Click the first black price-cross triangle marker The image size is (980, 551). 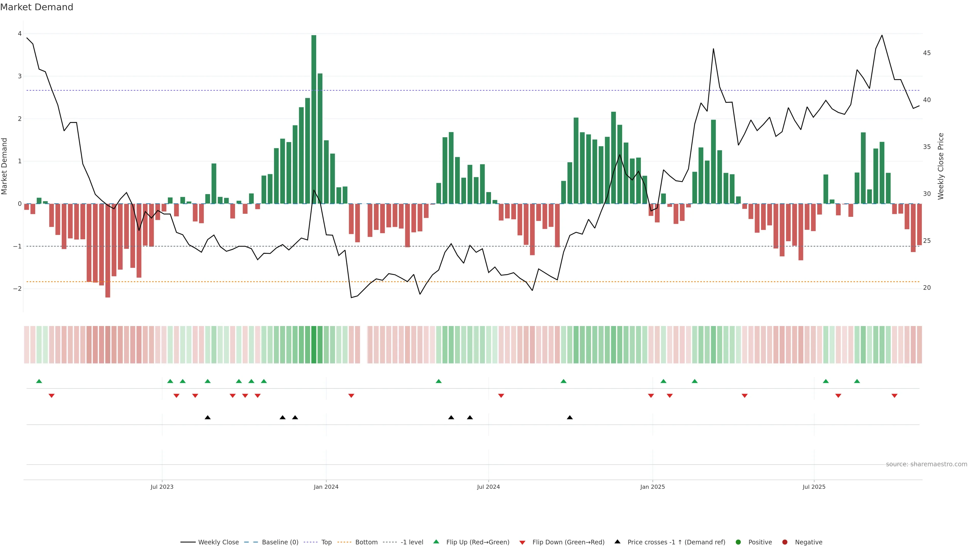pyautogui.click(x=207, y=418)
